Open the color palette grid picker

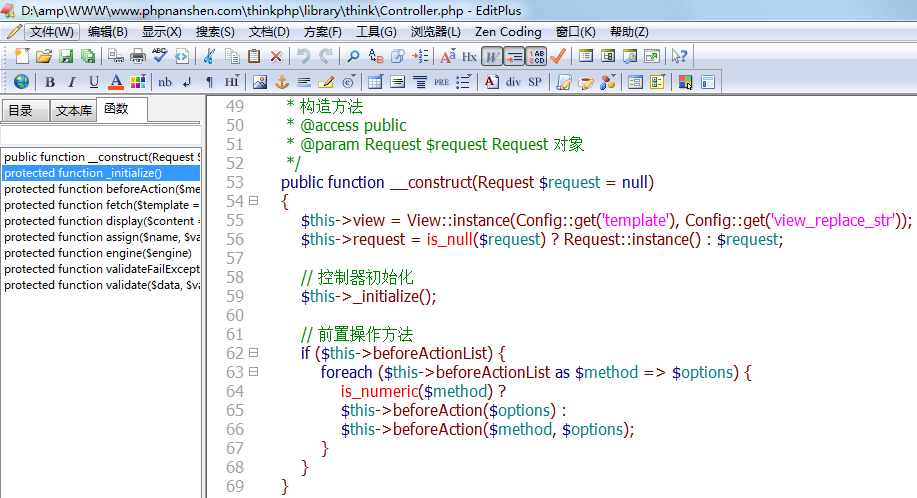tap(138, 82)
